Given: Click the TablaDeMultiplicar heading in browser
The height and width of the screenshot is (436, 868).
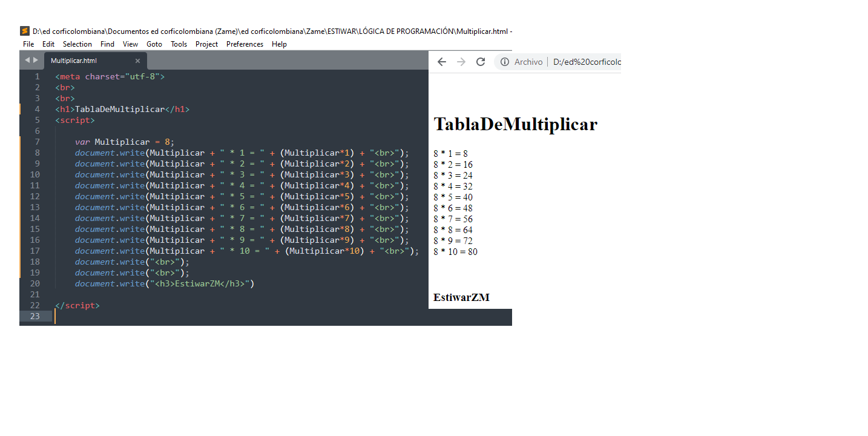Looking at the screenshot, I should click(x=516, y=124).
